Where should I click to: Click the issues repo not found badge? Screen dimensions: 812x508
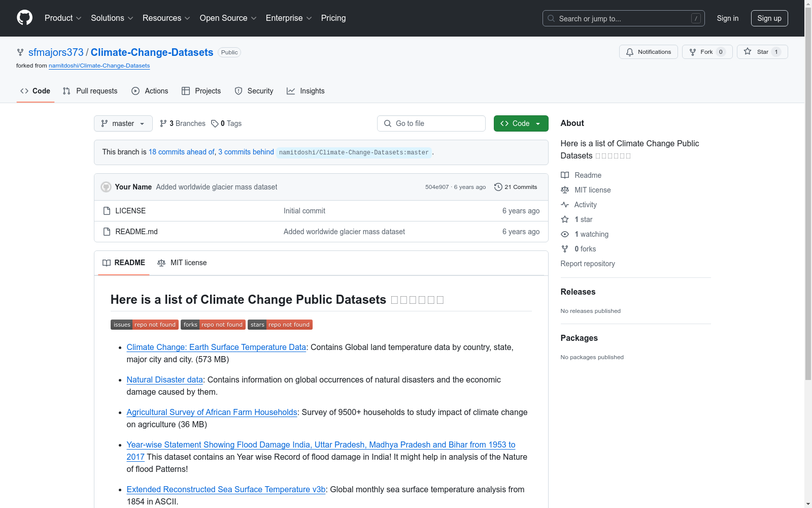tap(145, 325)
